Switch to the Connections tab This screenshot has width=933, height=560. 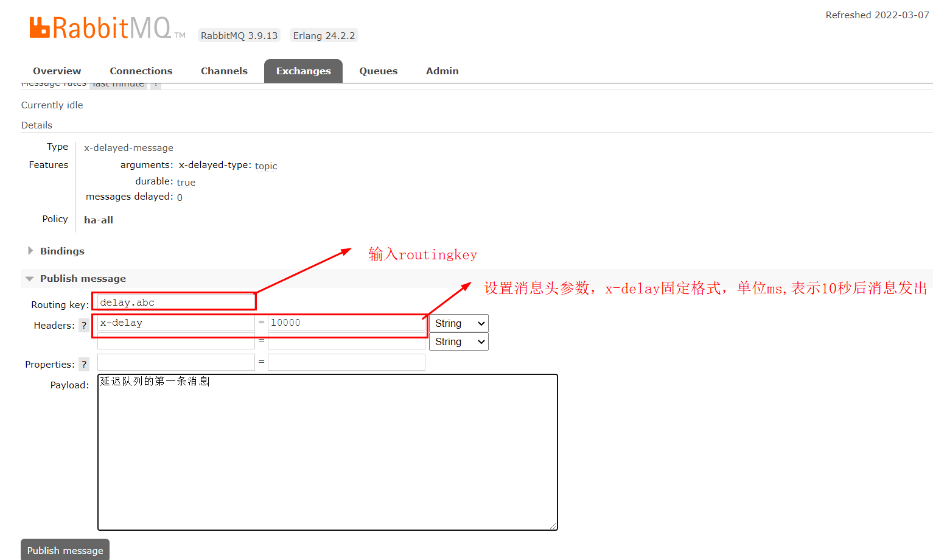point(141,71)
